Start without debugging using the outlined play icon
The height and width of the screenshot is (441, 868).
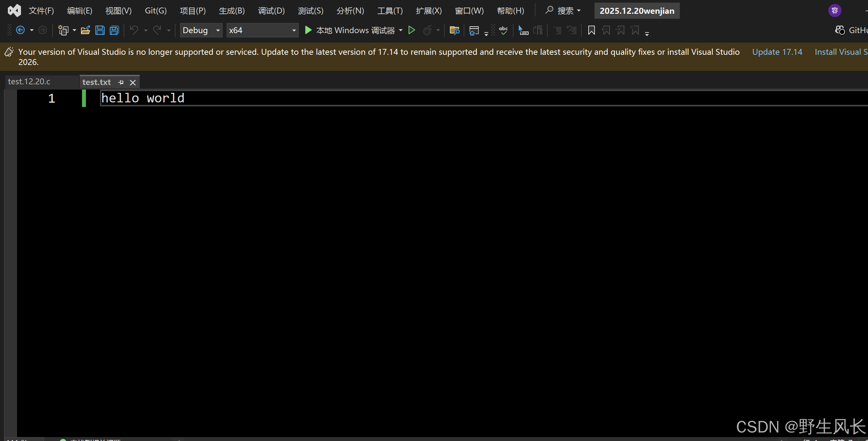(x=412, y=30)
